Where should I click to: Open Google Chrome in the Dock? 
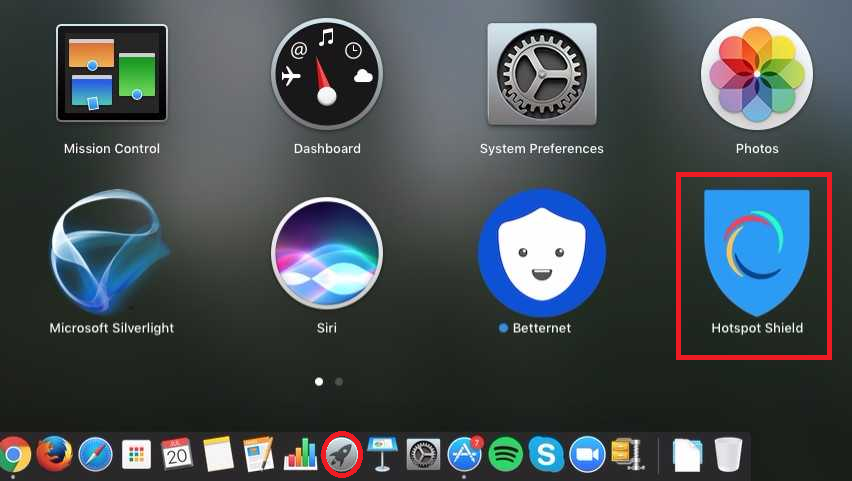(13, 454)
